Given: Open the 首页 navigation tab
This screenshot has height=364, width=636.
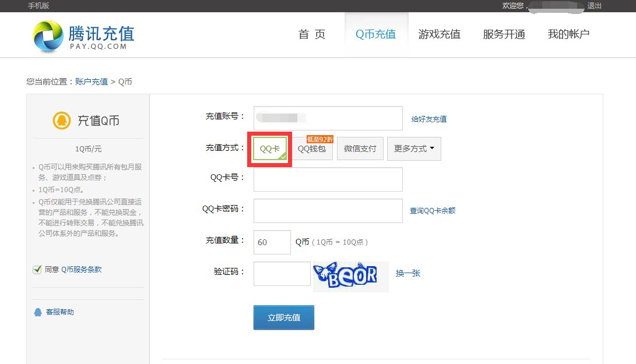Looking at the screenshot, I should point(312,34).
